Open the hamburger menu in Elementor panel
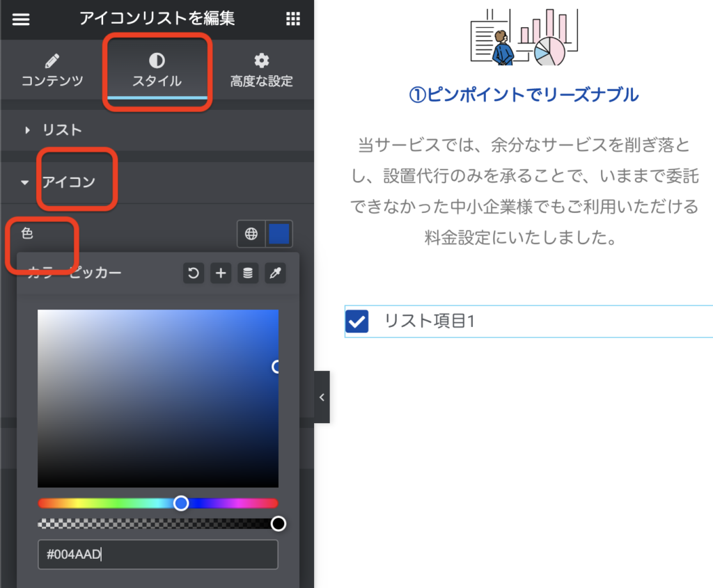This screenshot has height=588, width=713. [20, 19]
